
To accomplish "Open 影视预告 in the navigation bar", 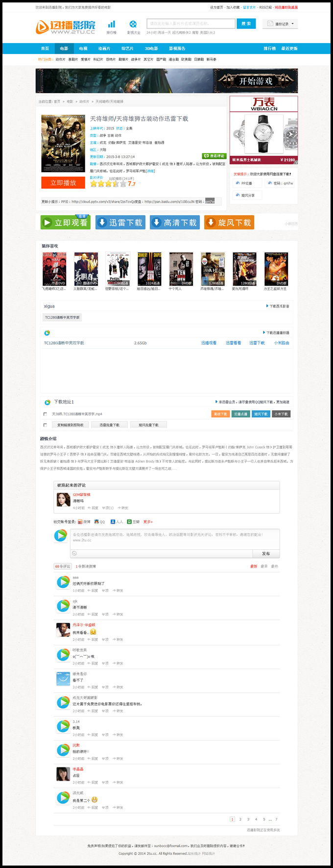I will (177, 49).
